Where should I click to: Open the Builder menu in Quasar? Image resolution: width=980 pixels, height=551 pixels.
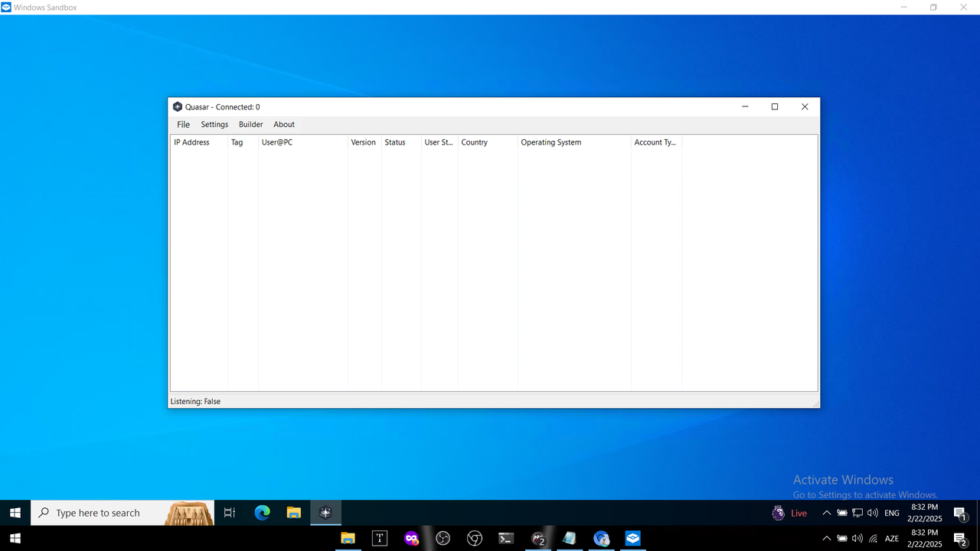point(250,124)
